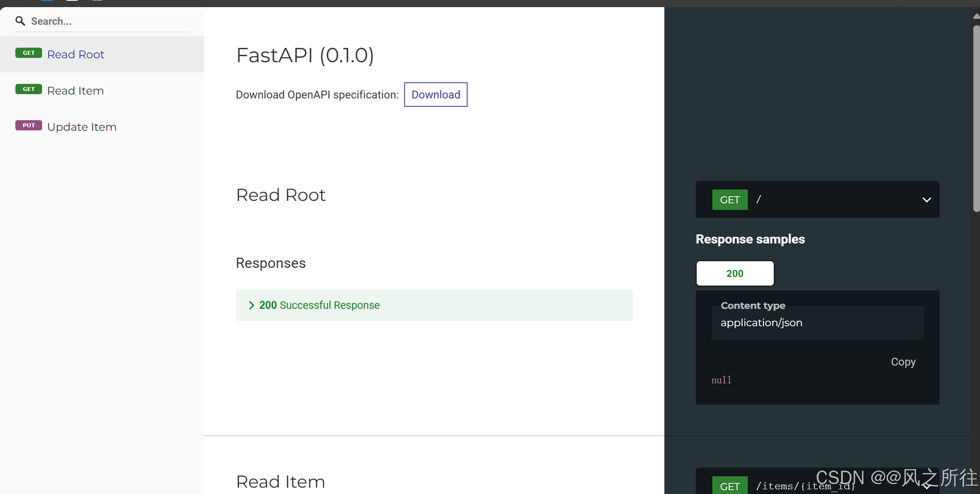
Task: Click the Response samples heading
Action: (x=750, y=239)
